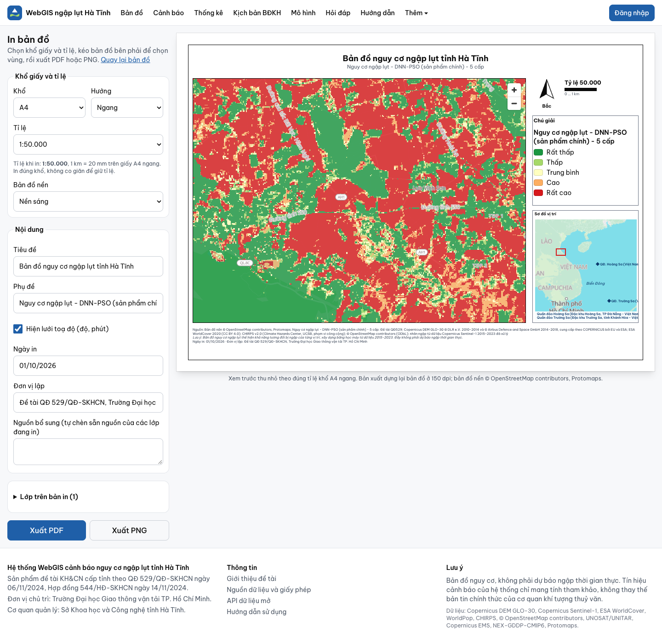
Task: Open the paper size dropdown
Action: point(49,108)
